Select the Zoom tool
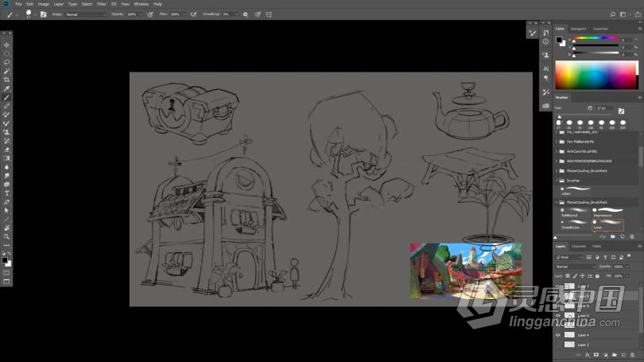 pyautogui.click(x=6, y=236)
